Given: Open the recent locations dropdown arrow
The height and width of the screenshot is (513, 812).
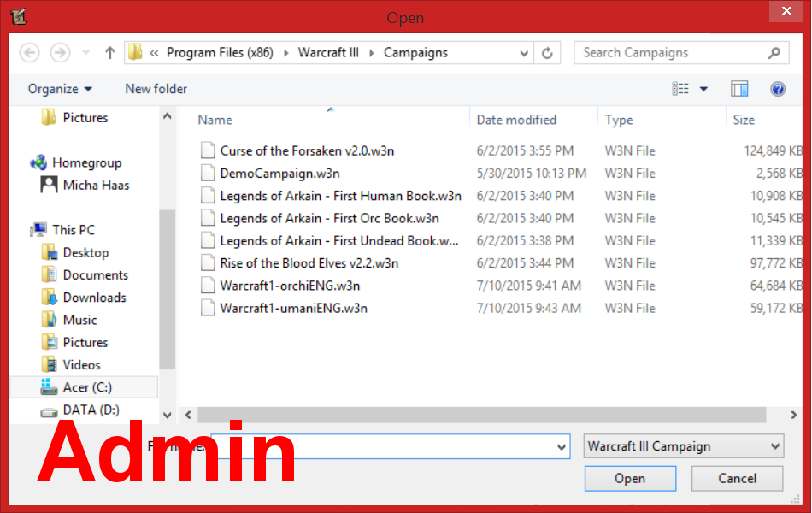Looking at the screenshot, I should pos(86,53).
